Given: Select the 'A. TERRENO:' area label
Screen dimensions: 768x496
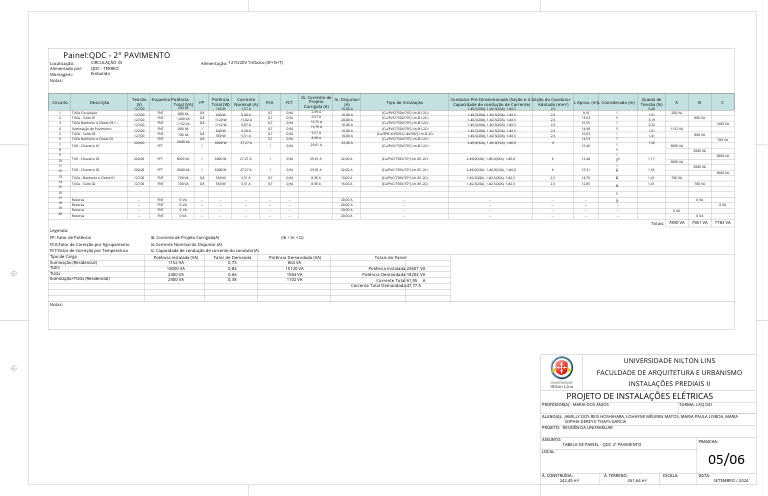Looking at the screenshot, I should coord(616,475).
